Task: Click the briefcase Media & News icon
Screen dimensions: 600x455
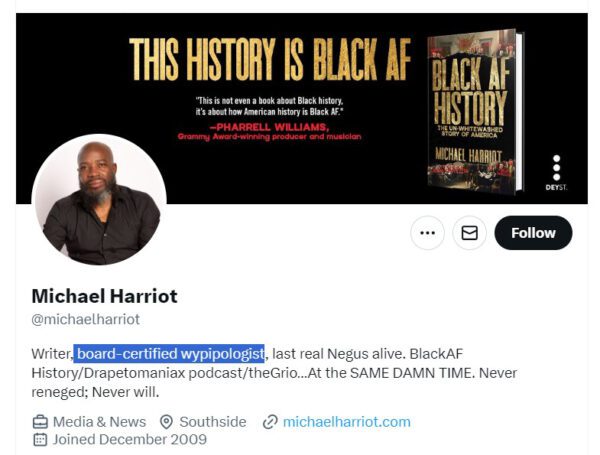Action: click(x=40, y=422)
